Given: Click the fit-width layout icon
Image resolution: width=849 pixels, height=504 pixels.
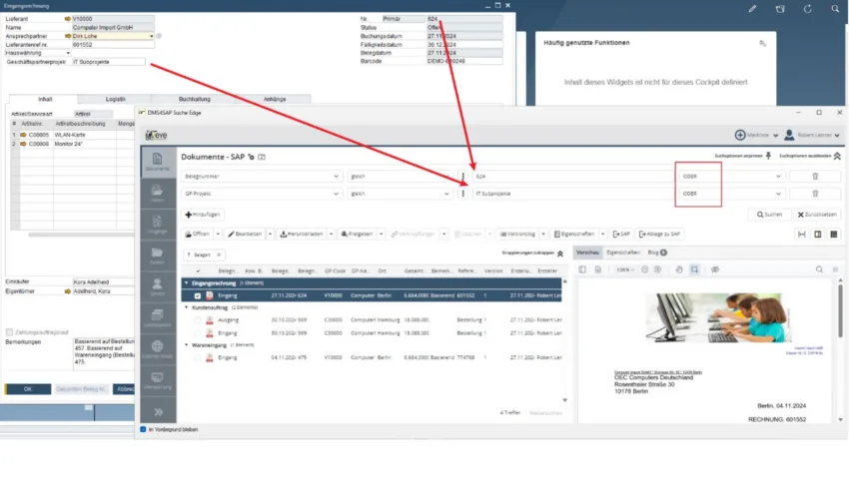Looking at the screenshot, I should (801, 235).
